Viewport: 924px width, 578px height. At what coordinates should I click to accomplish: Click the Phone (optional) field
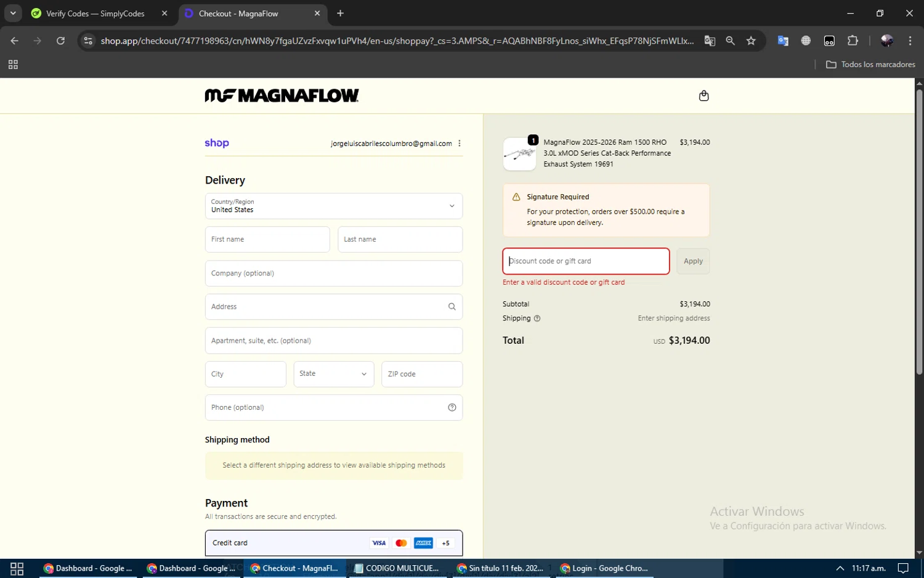[333, 407]
